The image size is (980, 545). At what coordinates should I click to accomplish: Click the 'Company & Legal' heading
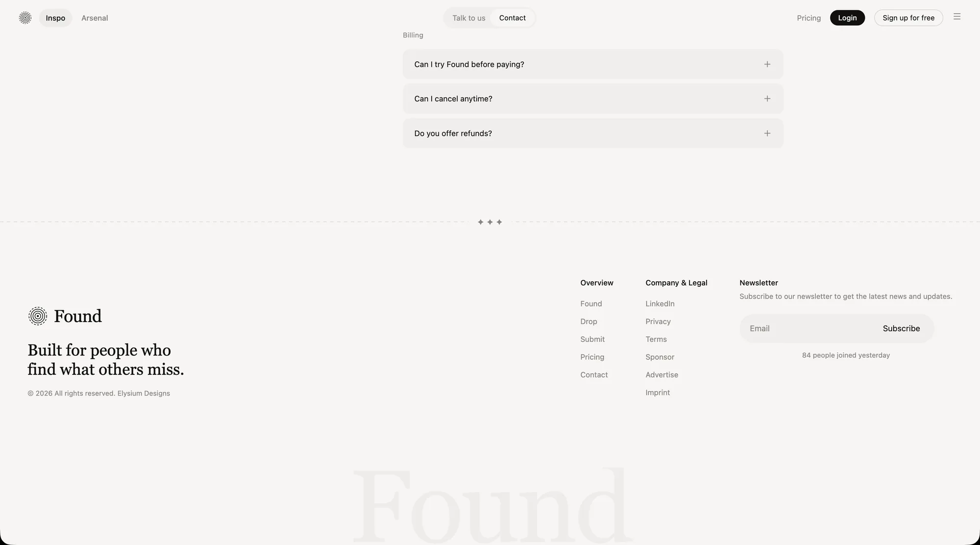point(676,283)
